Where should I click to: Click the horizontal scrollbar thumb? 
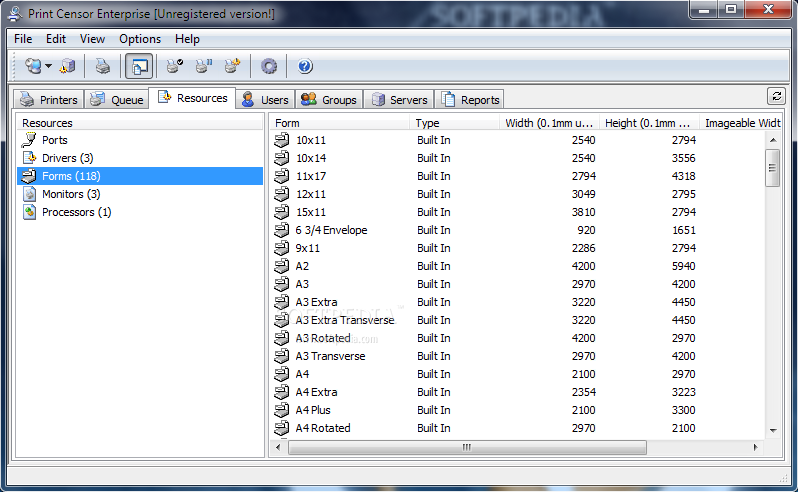[467, 447]
